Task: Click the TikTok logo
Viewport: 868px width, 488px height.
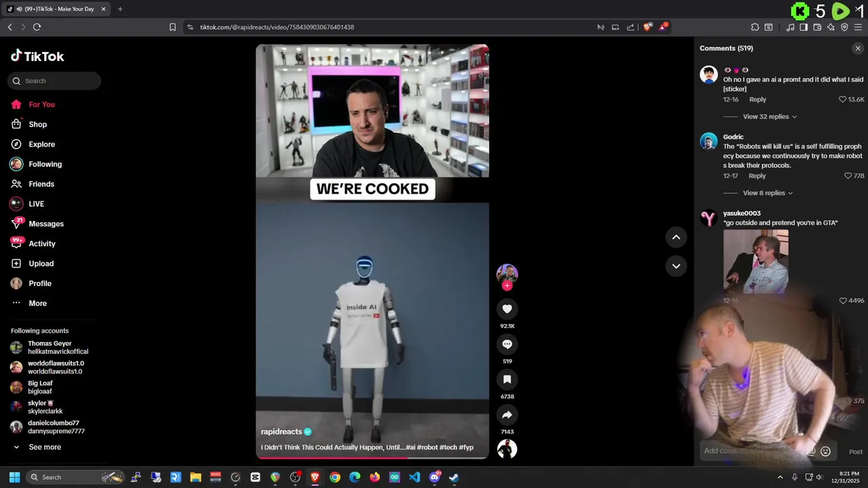Action: coord(37,56)
